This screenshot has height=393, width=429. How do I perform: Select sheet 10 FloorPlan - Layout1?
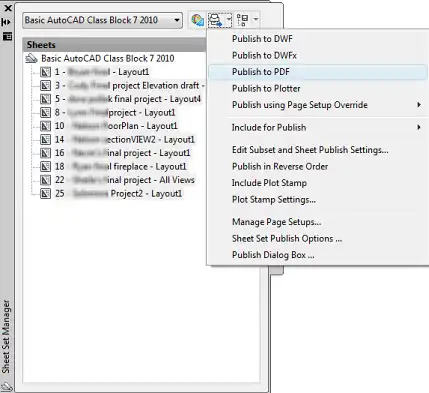pos(116,126)
